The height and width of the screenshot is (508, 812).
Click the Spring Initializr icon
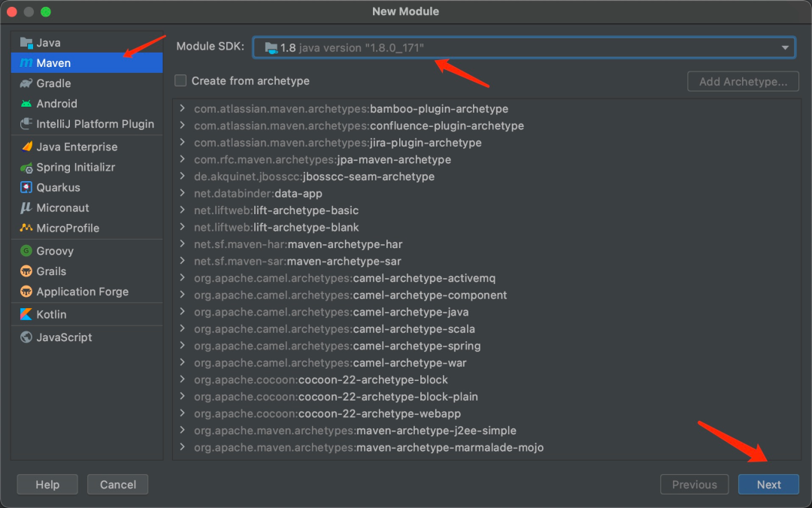click(x=26, y=168)
